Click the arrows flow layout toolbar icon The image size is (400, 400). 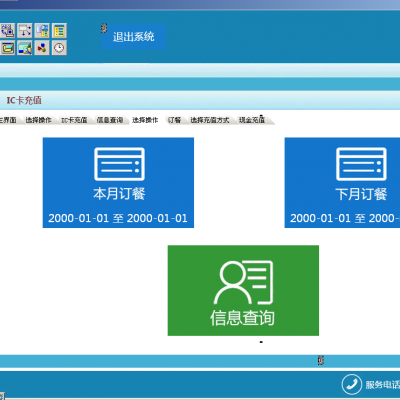click(25, 31)
